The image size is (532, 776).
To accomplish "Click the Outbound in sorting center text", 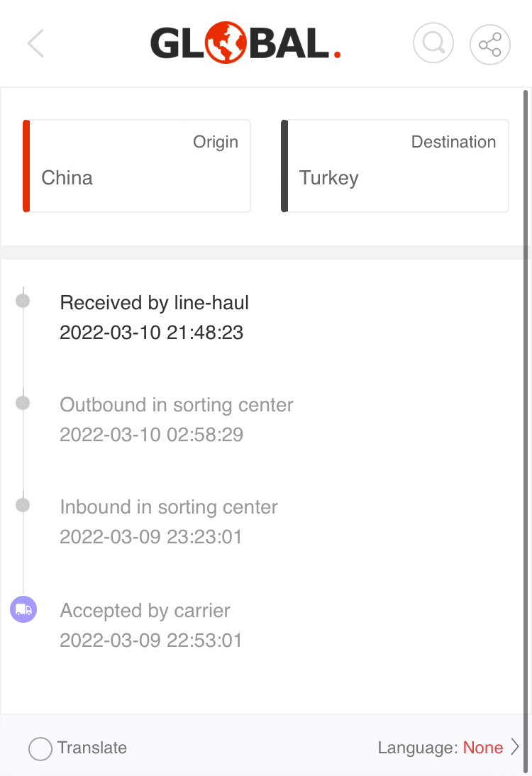I will pos(177,405).
